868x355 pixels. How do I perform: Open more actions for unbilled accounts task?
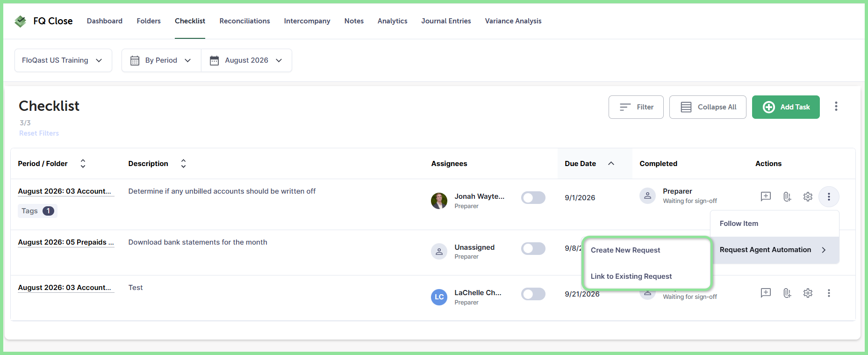[829, 196]
